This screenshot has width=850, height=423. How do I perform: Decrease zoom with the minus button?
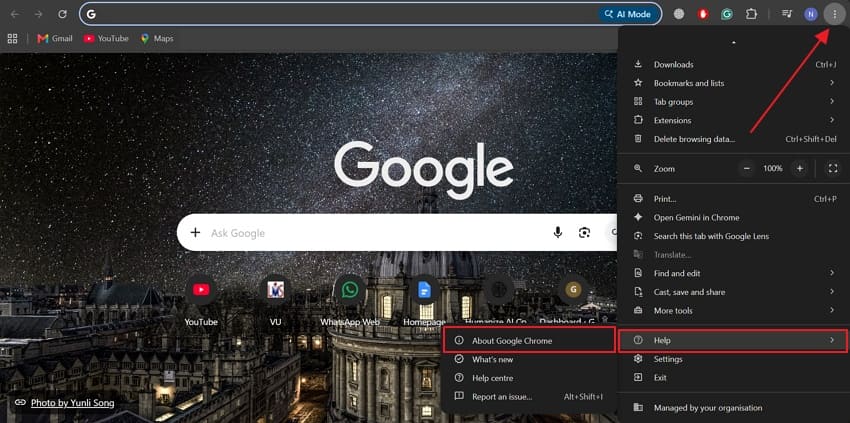point(747,169)
